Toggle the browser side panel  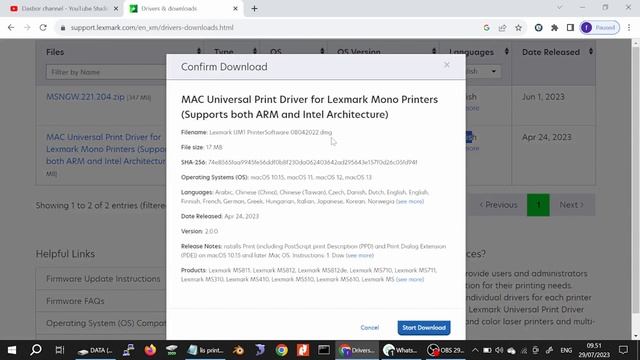[x=570, y=28]
